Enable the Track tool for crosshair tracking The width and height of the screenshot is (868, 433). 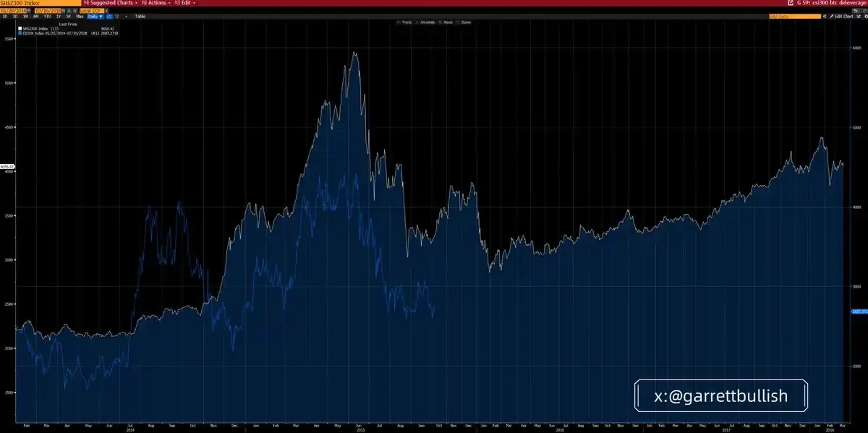[x=405, y=22]
